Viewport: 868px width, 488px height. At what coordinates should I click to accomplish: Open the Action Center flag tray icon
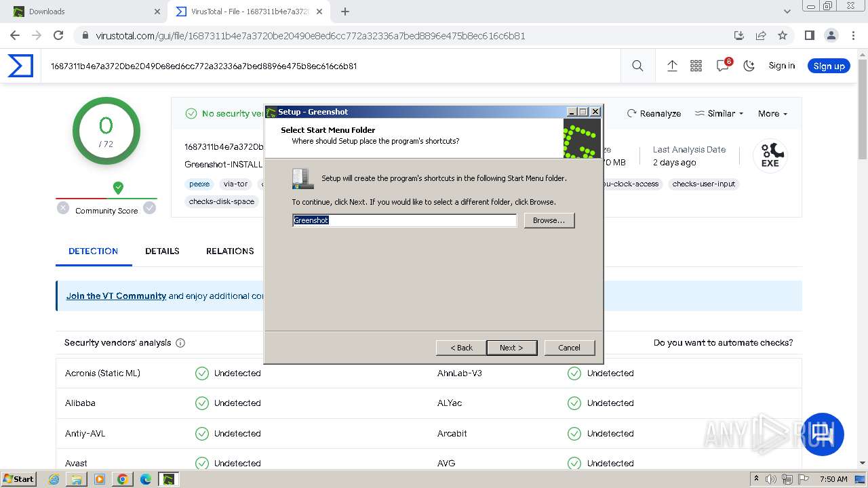click(x=804, y=479)
